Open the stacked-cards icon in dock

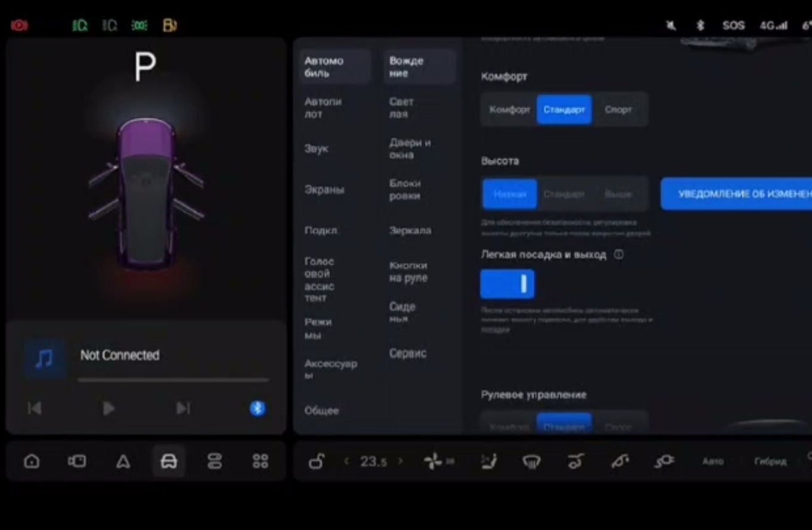coord(215,461)
